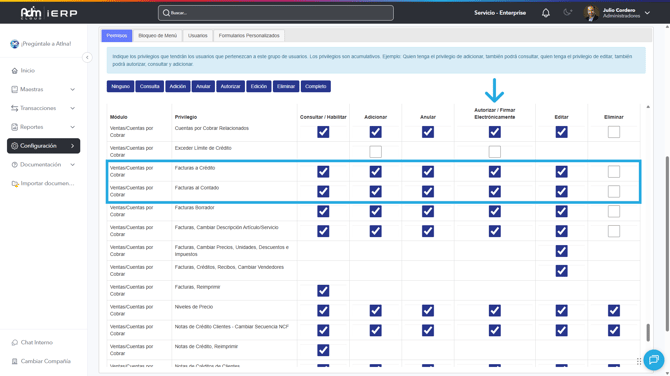Click the Cambiar Compañía sidebar icon
670x376 pixels.
pyautogui.click(x=15, y=361)
